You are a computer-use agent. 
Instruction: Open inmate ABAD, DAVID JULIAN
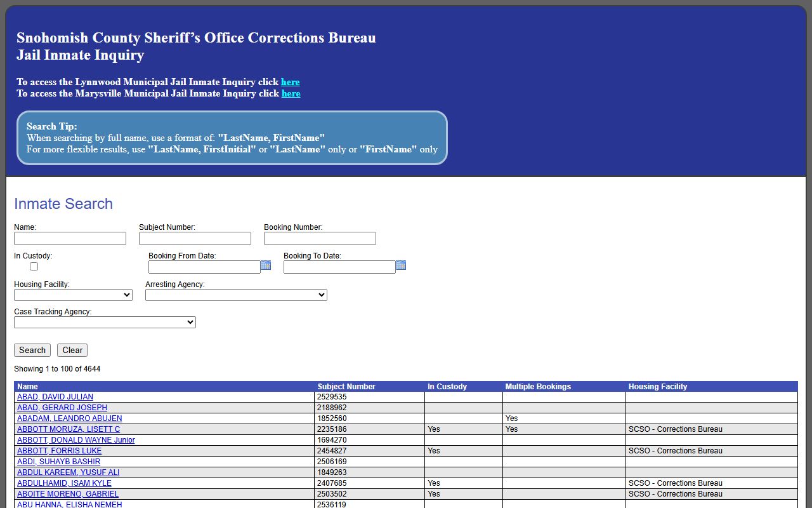click(x=55, y=397)
